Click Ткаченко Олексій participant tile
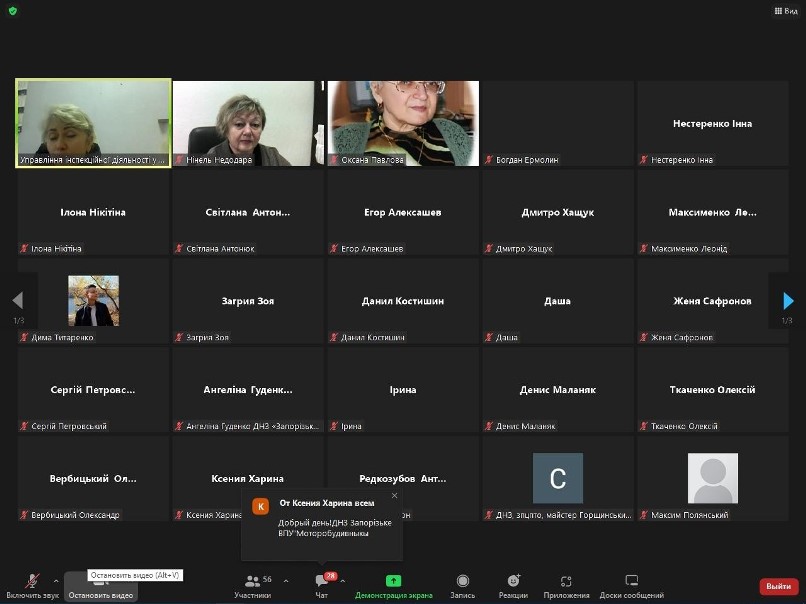The width and height of the screenshot is (806, 604). pyautogui.click(x=713, y=390)
